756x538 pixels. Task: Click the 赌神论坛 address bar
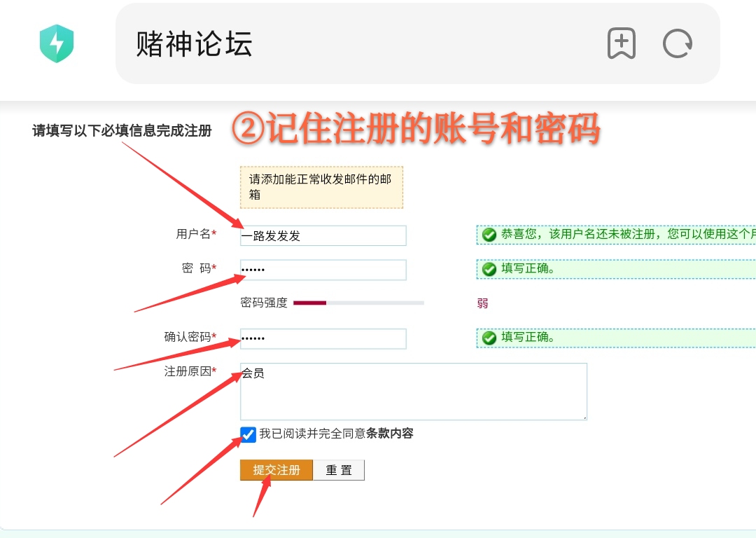[x=350, y=43]
